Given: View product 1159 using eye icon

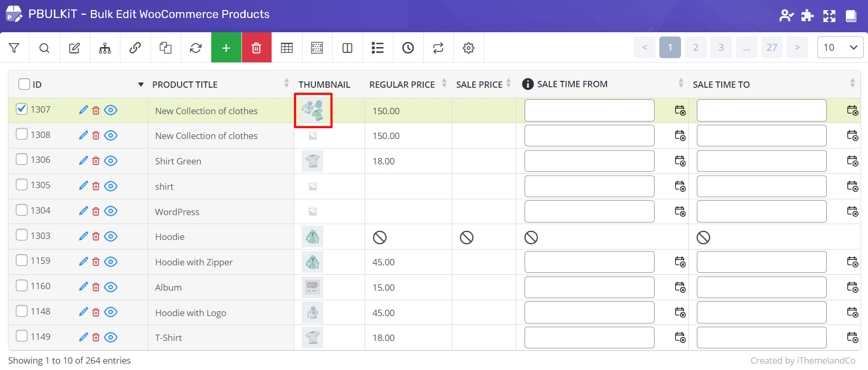Looking at the screenshot, I should 110,262.
